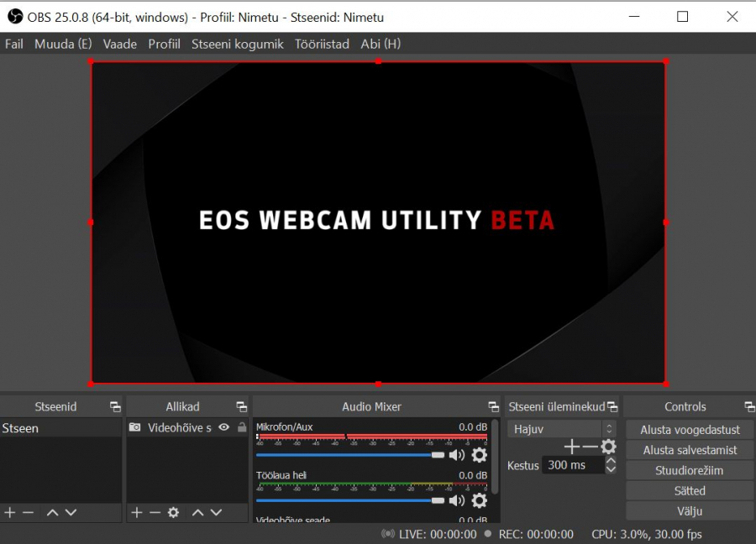Remove selected scene with minus icon
Screen dimensions: 756x544
pyautogui.click(x=28, y=512)
